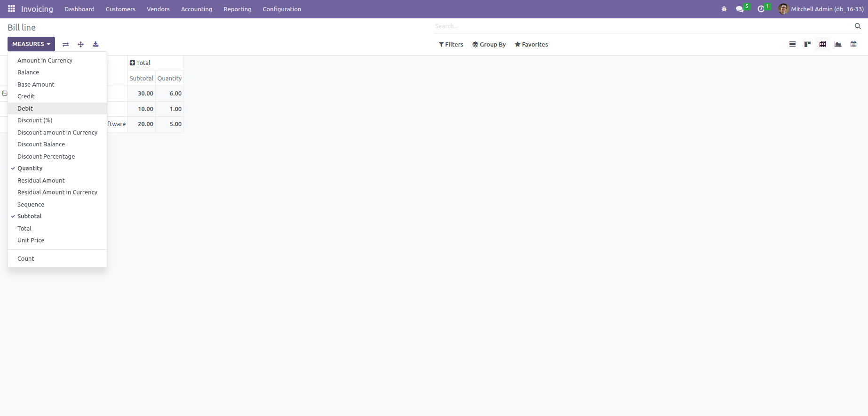Enable the Debit measure

(x=57, y=108)
